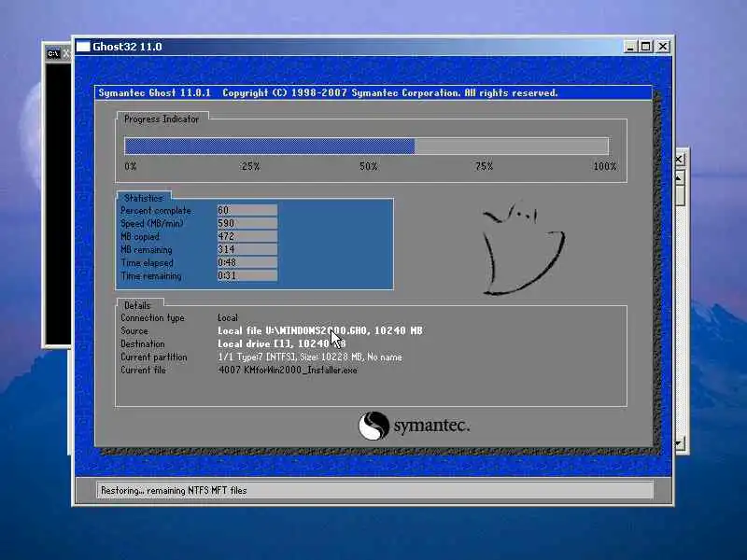Click the blue progress indicator bar
Image resolution: width=747 pixels, height=560 pixels.
click(x=270, y=146)
